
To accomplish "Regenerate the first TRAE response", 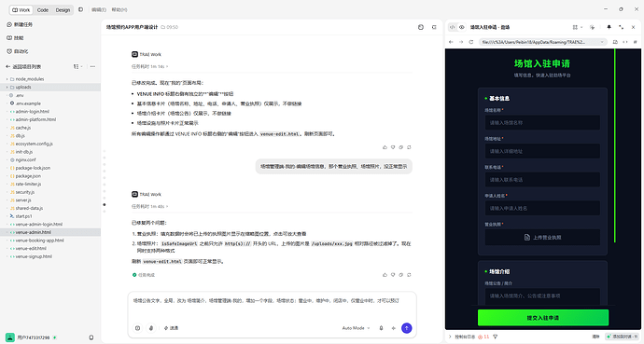I will 409,147.
